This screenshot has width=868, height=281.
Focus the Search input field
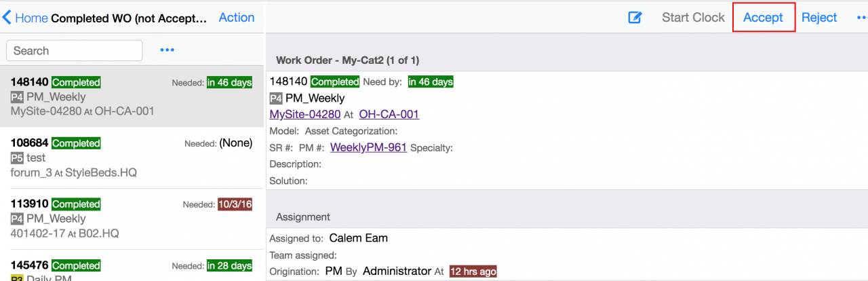coord(75,51)
